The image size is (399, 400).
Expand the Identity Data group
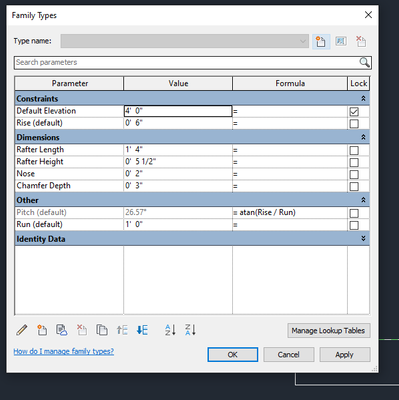tap(363, 239)
